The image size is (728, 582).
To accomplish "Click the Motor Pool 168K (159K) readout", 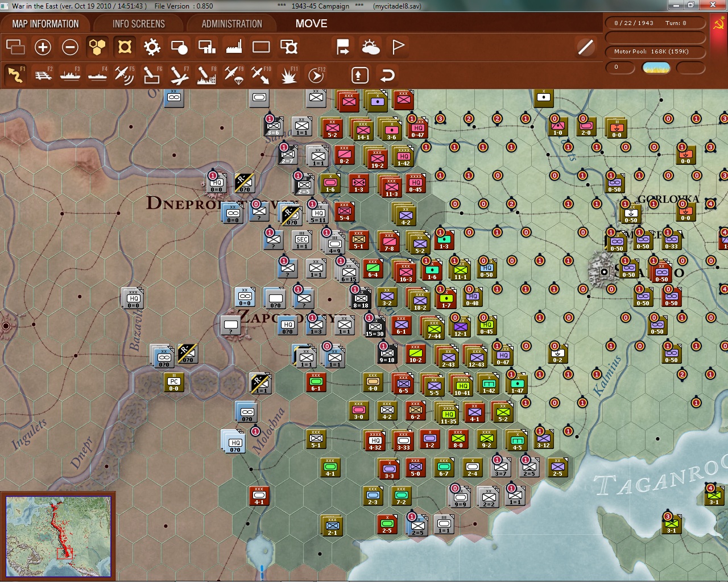I will tap(656, 52).
